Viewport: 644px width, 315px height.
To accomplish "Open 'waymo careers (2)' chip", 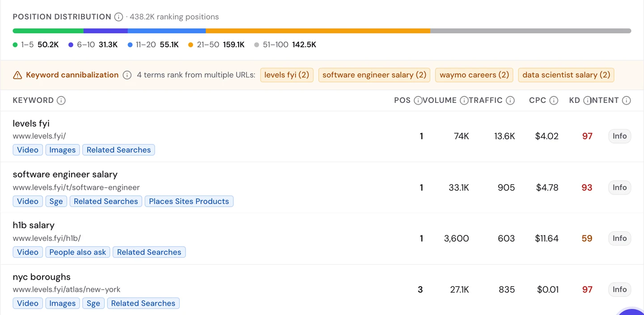I will click(x=475, y=75).
